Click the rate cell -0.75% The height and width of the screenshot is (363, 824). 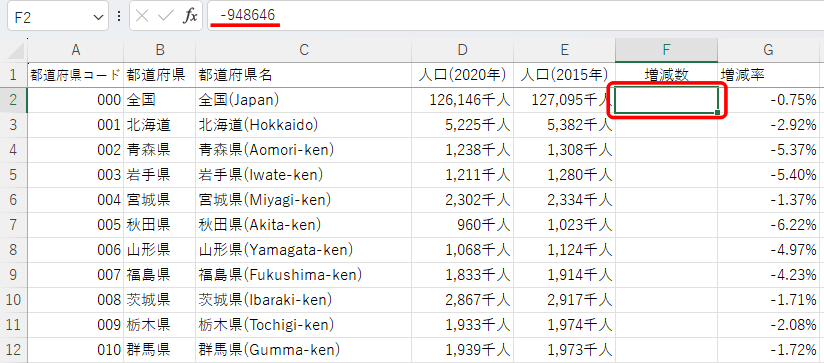(768, 100)
